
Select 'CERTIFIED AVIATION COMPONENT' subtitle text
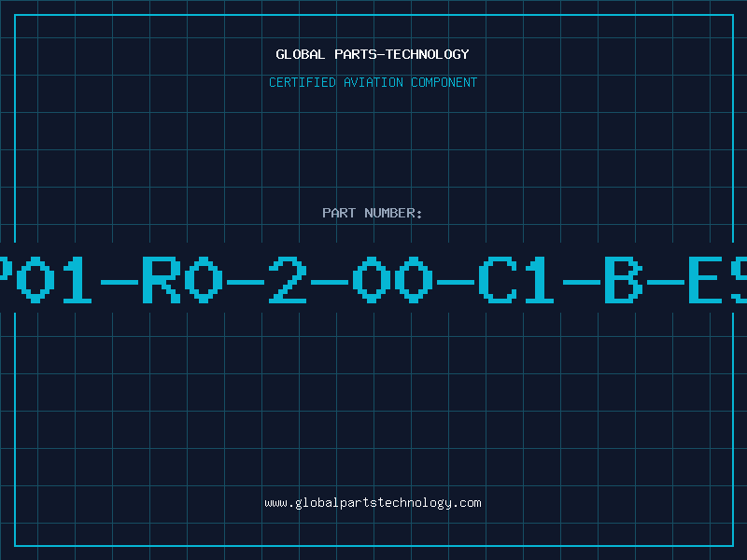[x=373, y=82]
